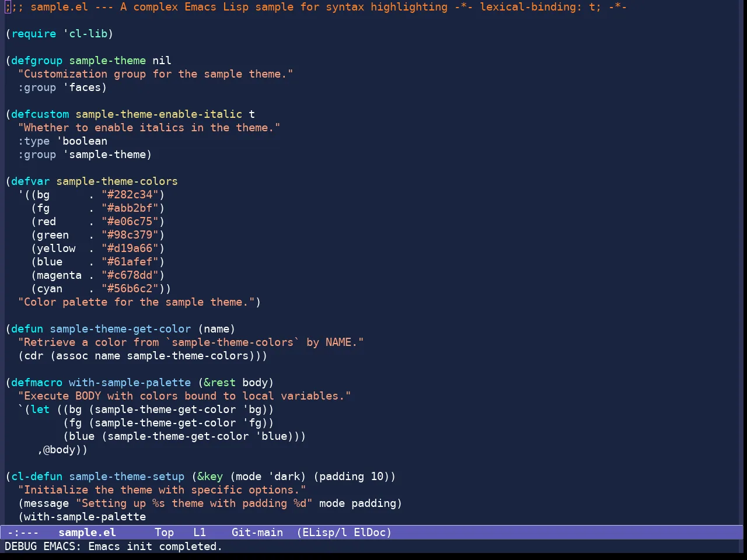747x560 pixels.
Task: Click the cdr function call
Action: pos(34,356)
